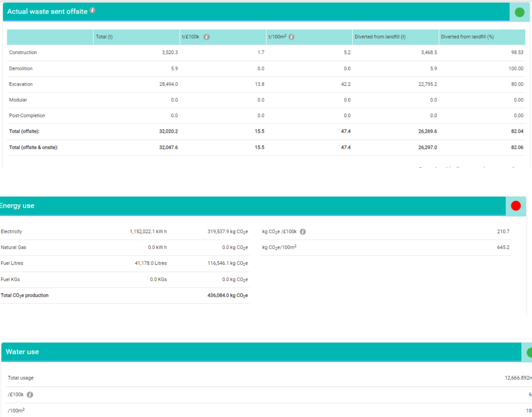Viewport: 532px width, 417px height.
Task: Click the Total usage label in Water use
Action: [x=21, y=378]
